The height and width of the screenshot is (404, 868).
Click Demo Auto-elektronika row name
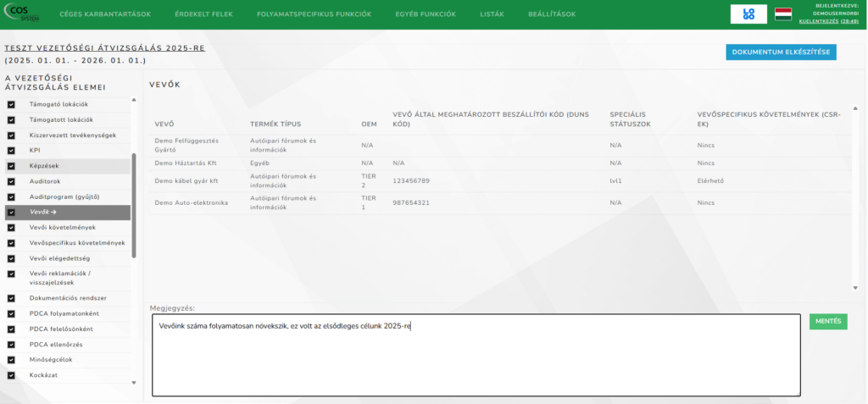coord(192,203)
